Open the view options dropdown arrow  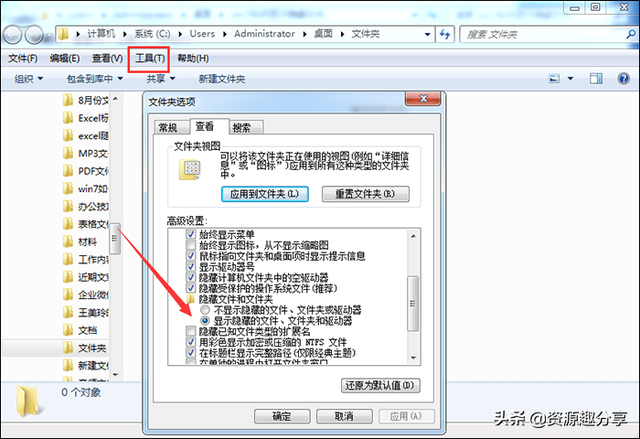pos(570,78)
